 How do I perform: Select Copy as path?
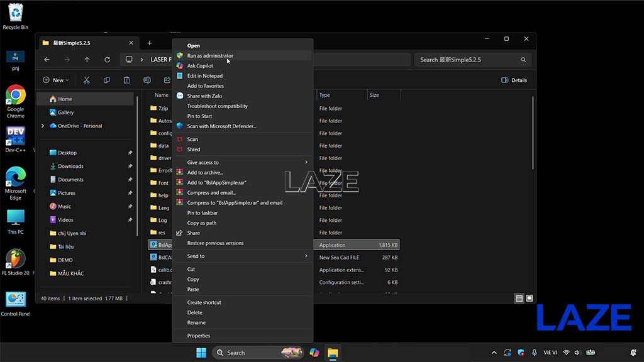[x=243, y=223]
